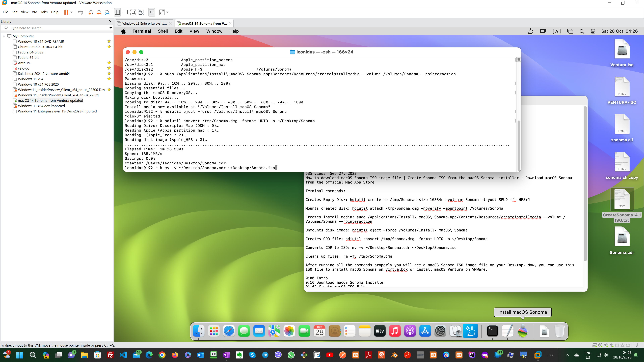Open Music app in the Dock

pos(395,331)
